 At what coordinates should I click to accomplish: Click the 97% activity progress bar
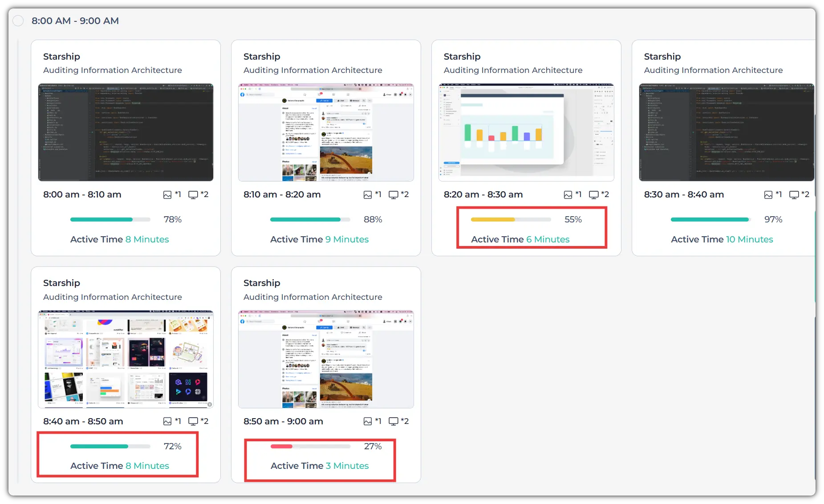[710, 219]
